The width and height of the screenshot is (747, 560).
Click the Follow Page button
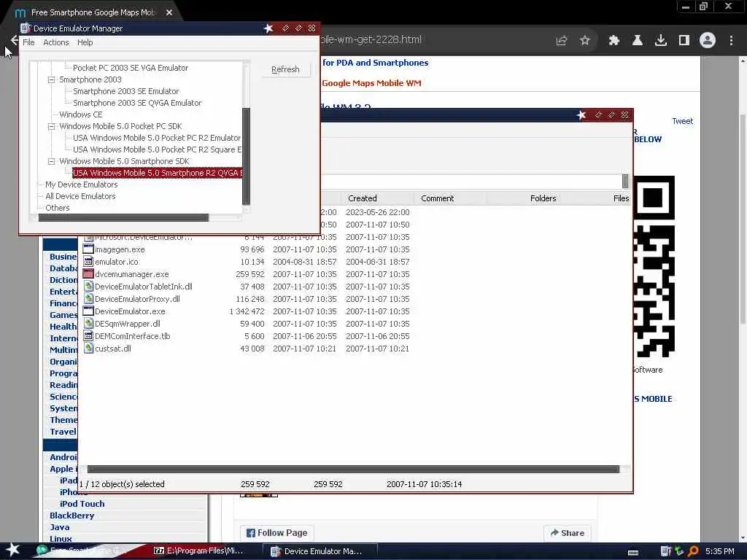[276, 533]
